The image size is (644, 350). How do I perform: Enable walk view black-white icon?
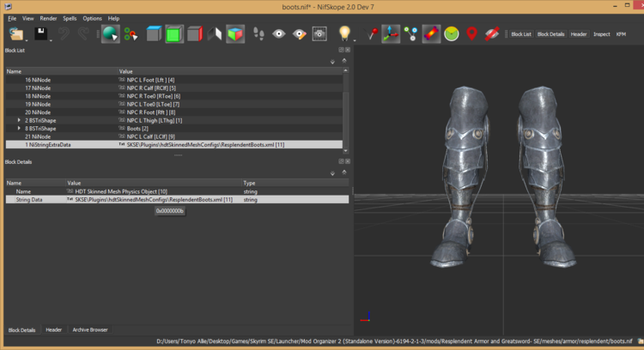pos(215,33)
